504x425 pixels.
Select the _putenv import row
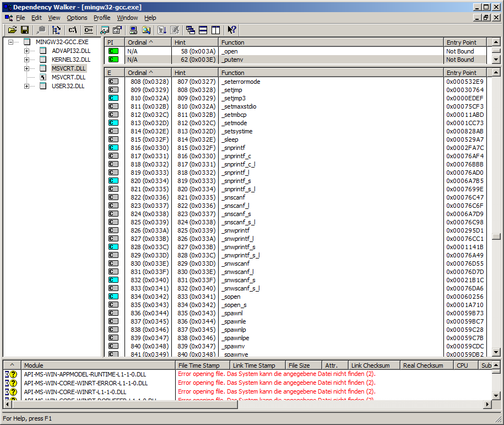(x=296, y=60)
